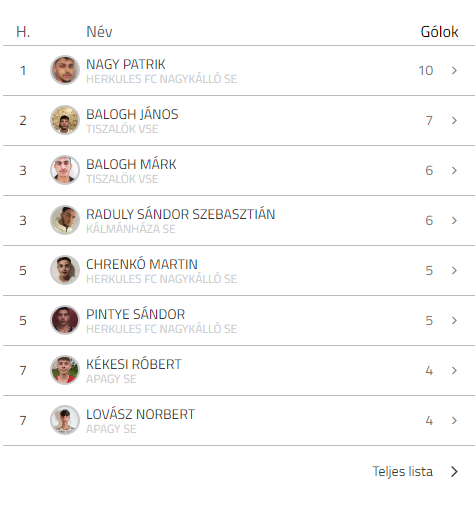The height and width of the screenshot is (524, 475).
Task: Expand chevron in Balogh János row
Action: click(454, 120)
